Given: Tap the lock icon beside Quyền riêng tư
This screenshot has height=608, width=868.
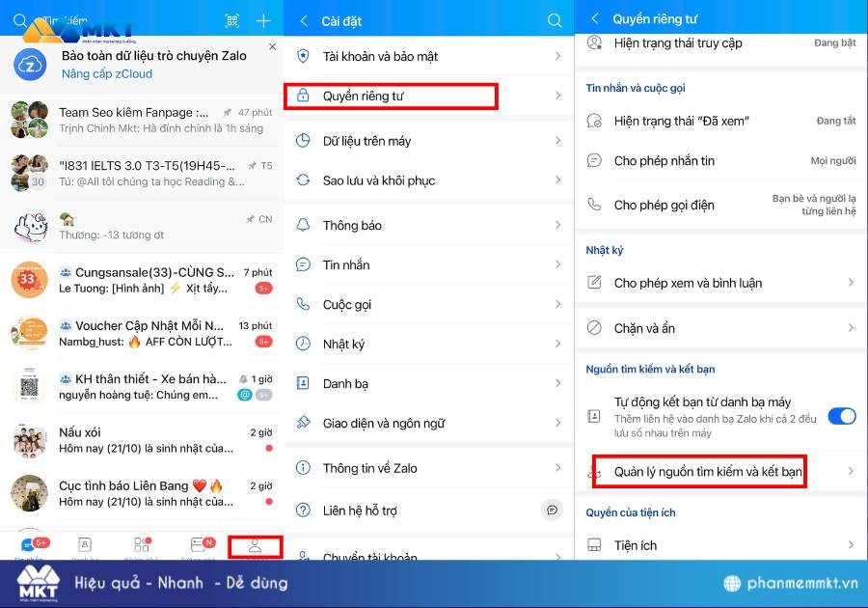Looking at the screenshot, I should pos(303,96).
